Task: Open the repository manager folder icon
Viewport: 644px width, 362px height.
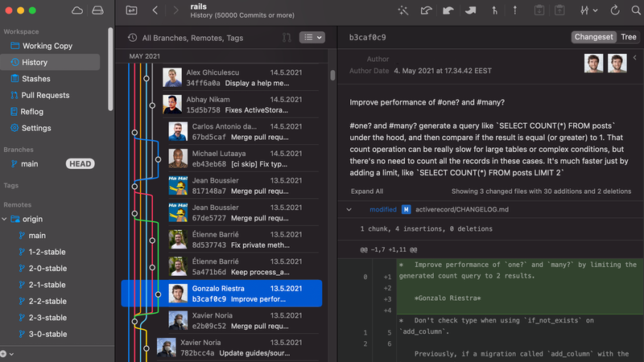Action: coord(131,10)
